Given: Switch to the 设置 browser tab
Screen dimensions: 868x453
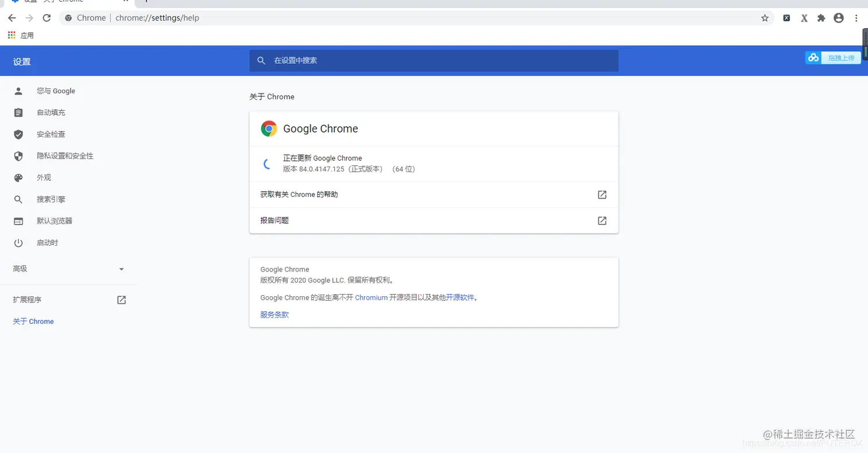Looking at the screenshot, I should (63, 3).
